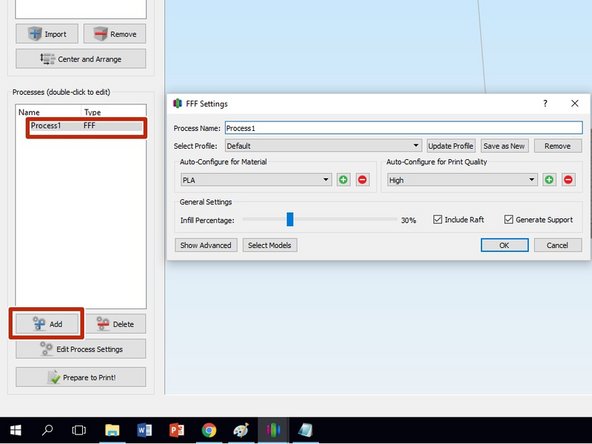Viewport: 592px width, 444px height.
Task: Click the Type column header
Action: (x=92, y=112)
